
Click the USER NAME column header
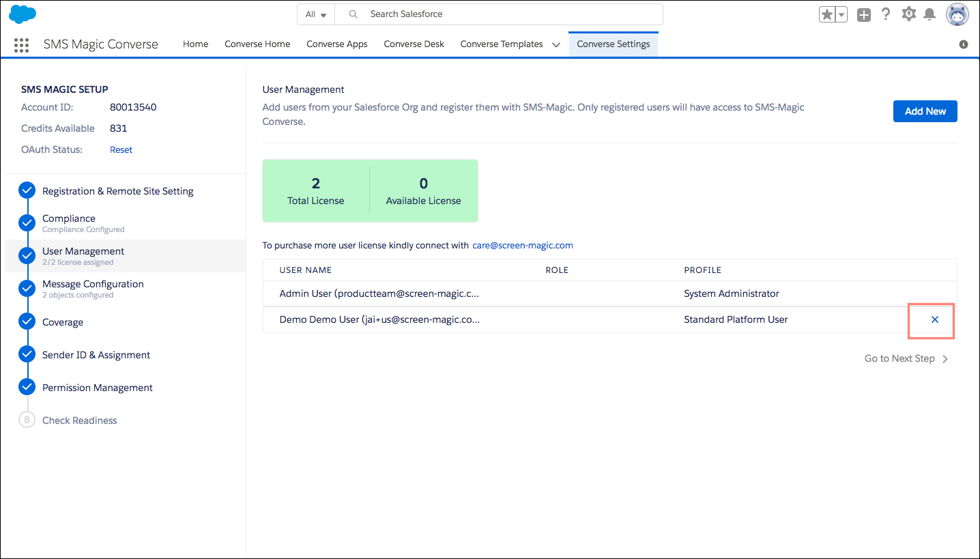[306, 270]
